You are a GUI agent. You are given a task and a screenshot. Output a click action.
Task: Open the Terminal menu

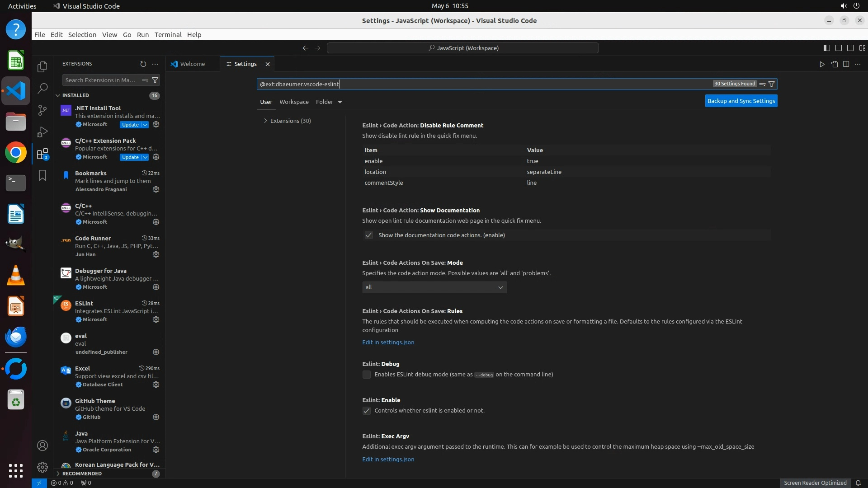(168, 35)
